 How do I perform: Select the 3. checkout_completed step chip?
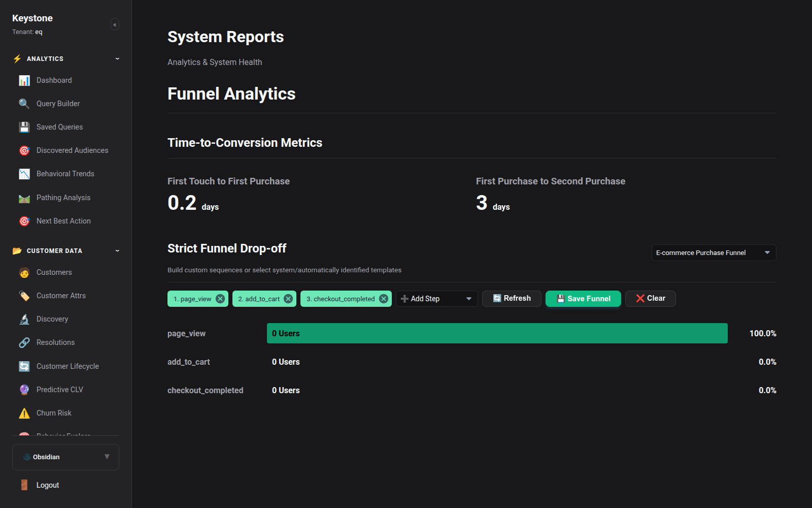click(346, 299)
